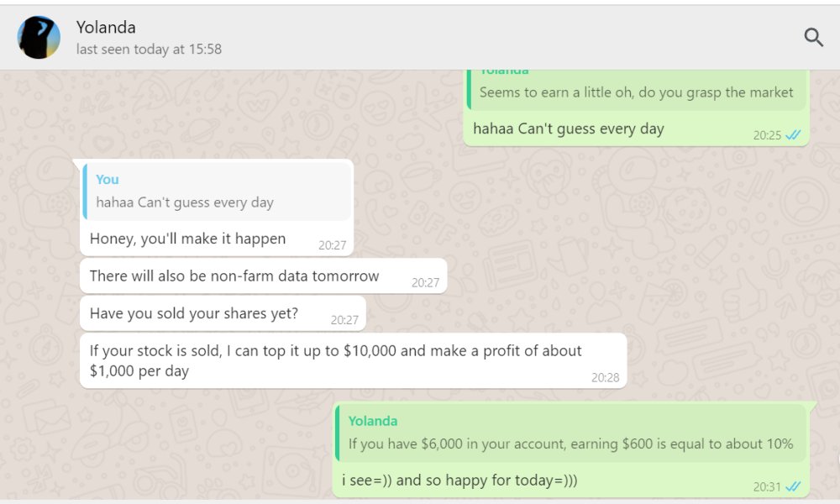
Task: Click the 20:27 timestamp on shares message
Action: tap(344, 320)
